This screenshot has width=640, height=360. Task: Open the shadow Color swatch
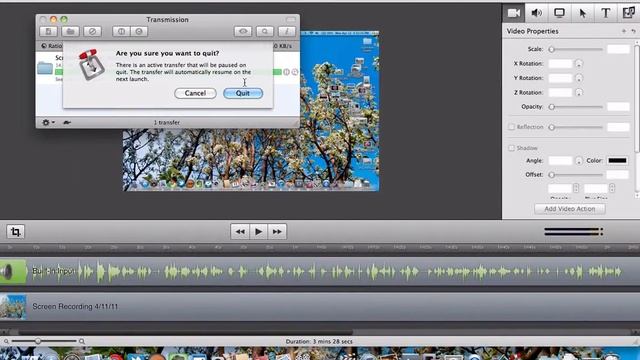(x=618, y=161)
